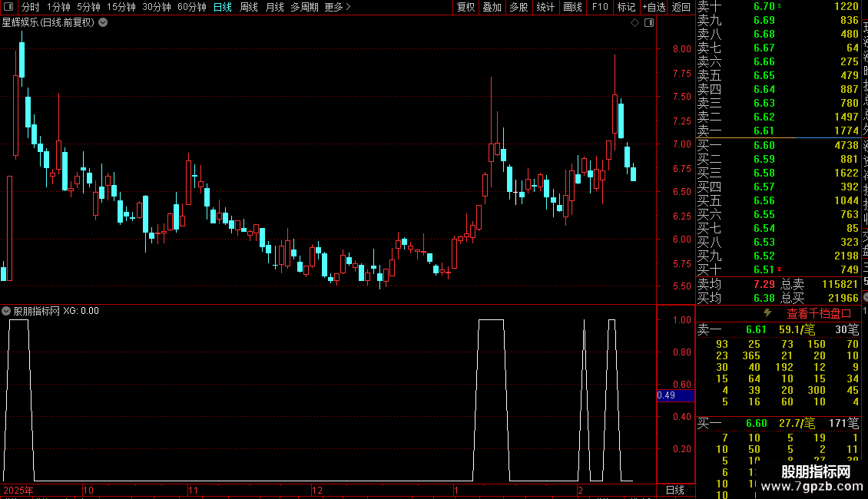The width and height of the screenshot is (868, 499).
Task: Switch to the 15分钟 period
Action: click(x=121, y=7)
